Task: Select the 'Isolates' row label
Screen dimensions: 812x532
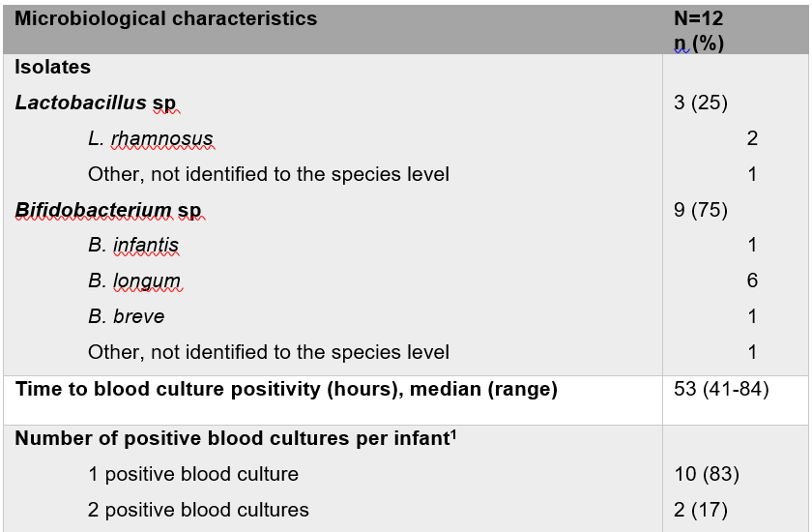Action: [x=52, y=68]
